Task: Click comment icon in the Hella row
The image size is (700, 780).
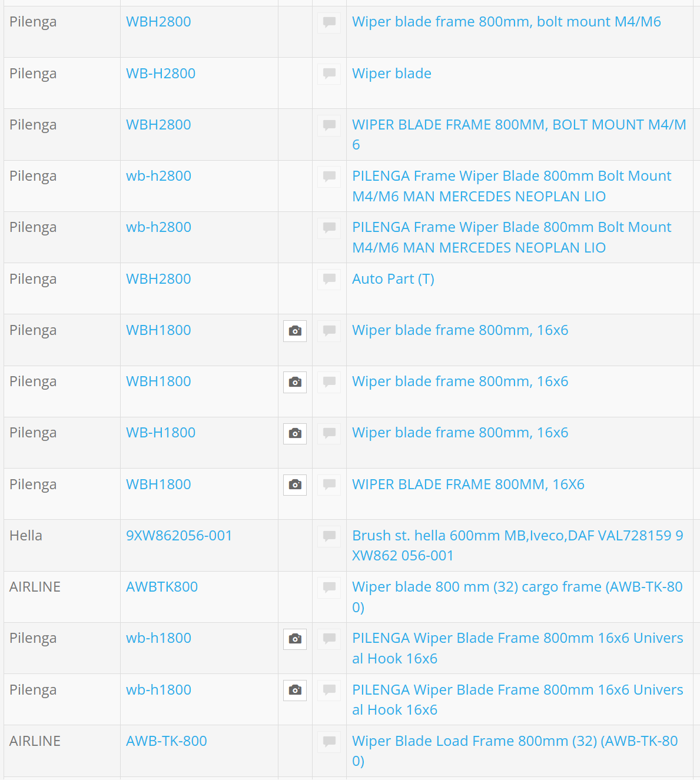Action: pos(329,536)
